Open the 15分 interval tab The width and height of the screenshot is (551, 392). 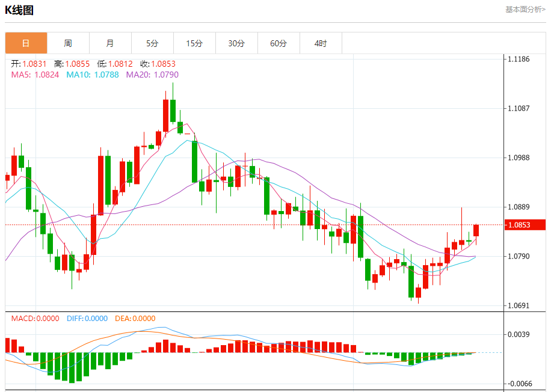194,43
